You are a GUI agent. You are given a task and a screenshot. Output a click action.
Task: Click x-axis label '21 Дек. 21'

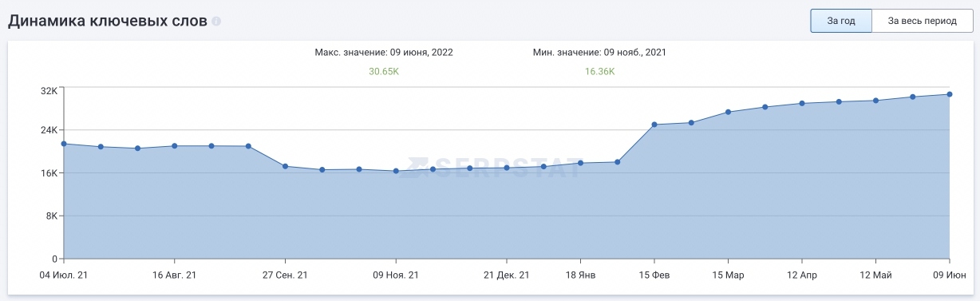tap(507, 275)
